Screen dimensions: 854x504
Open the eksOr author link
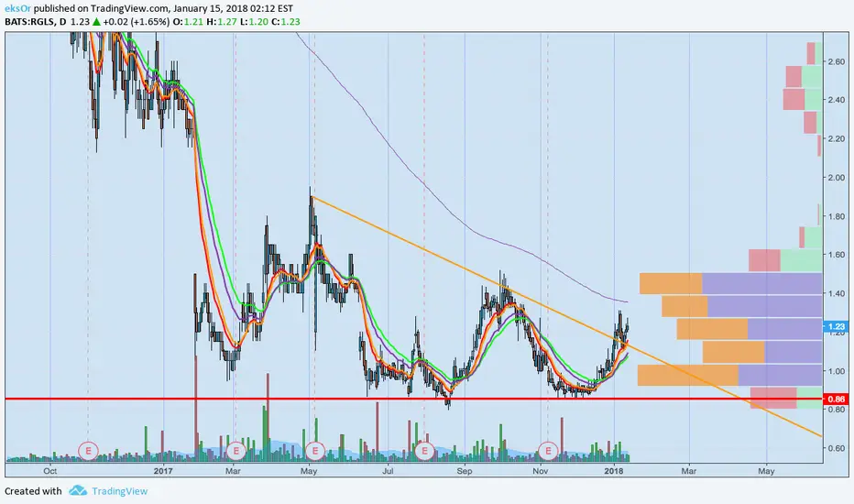[17, 8]
